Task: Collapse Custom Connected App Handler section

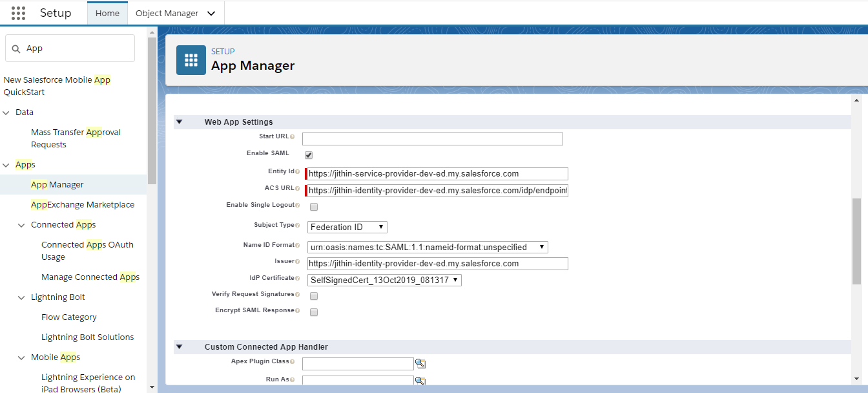Action: [180, 347]
